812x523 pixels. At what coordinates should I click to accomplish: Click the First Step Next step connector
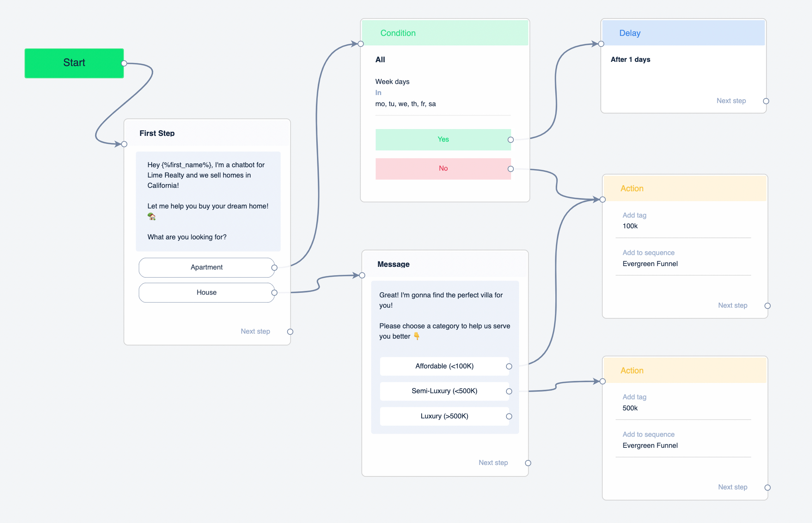pos(290,332)
